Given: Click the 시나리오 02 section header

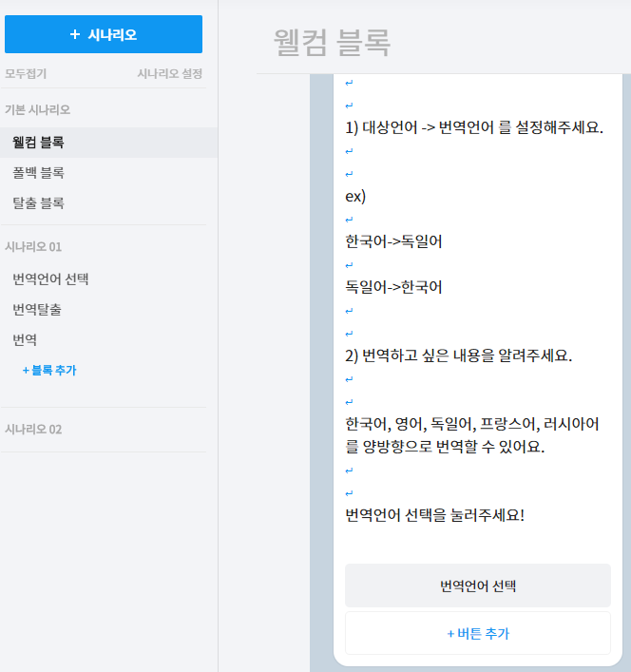Looking at the screenshot, I should point(33,429).
